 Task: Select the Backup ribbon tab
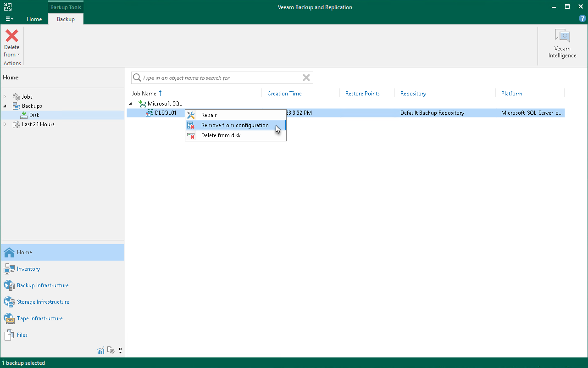66,19
